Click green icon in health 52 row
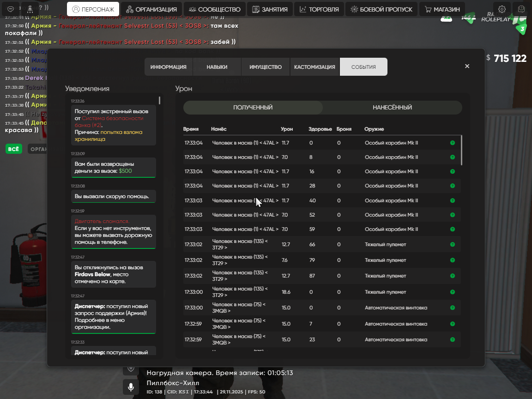Image resolution: width=532 pixels, height=399 pixels. pyautogui.click(x=453, y=215)
